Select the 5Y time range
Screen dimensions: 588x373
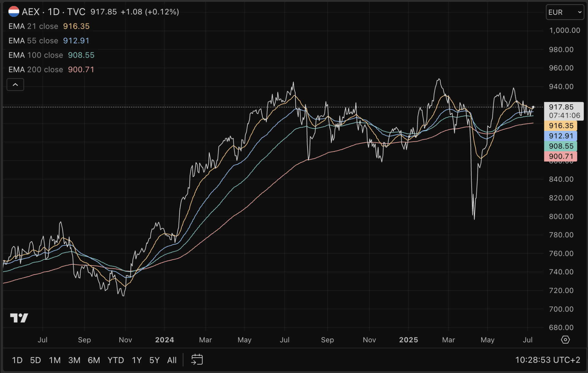(x=154, y=360)
